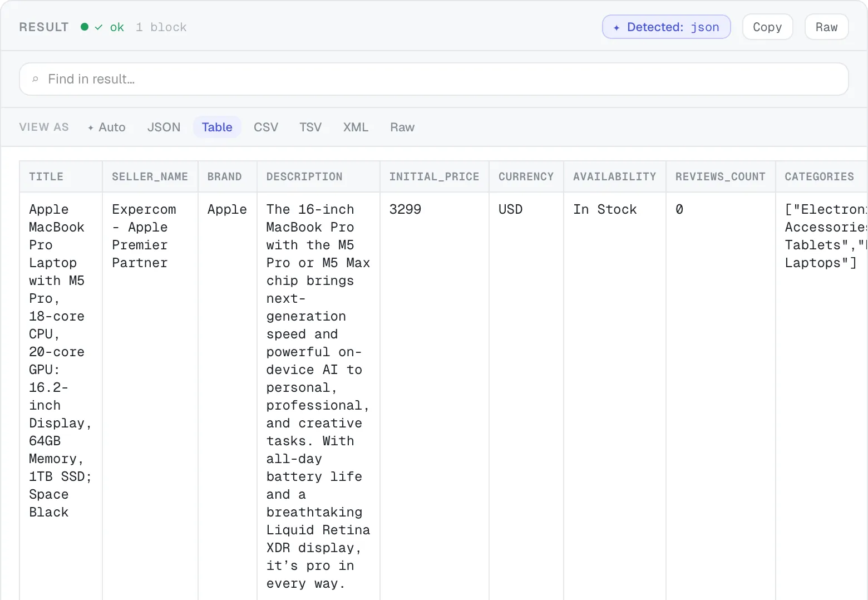Viewport: 868px width, 600px height.
Task: Click the Find in result search field
Action: (x=434, y=79)
